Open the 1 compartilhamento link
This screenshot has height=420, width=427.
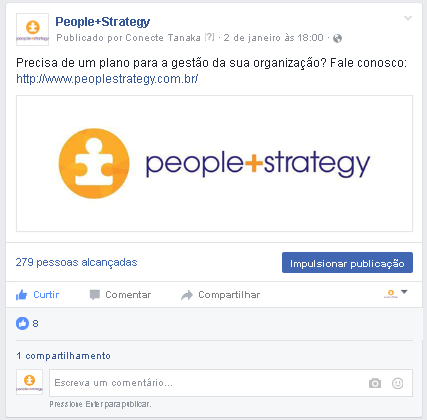[63, 356]
